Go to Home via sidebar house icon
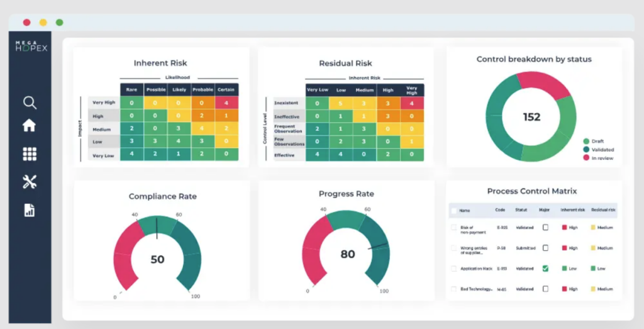Image resolution: width=644 pixels, height=329 pixels. pyautogui.click(x=30, y=125)
